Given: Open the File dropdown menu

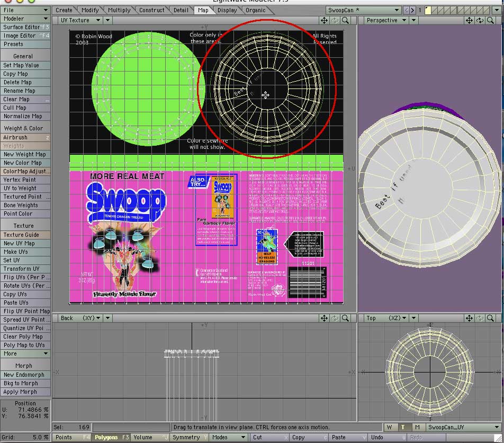Looking at the screenshot, I should [x=25, y=10].
